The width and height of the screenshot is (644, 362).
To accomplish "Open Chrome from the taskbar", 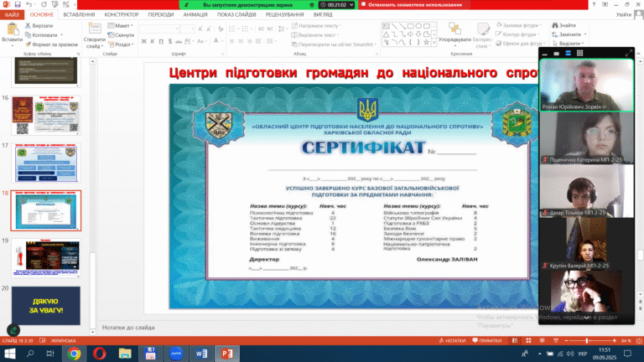I will click(x=74, y=354).
